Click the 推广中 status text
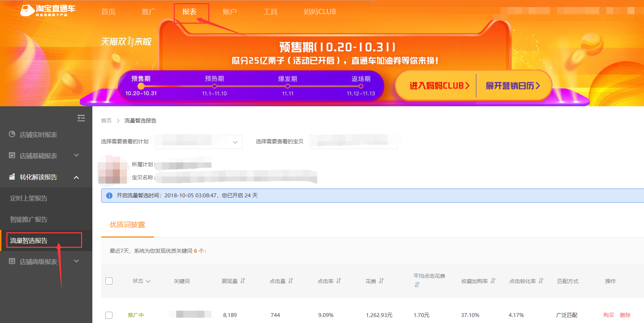This screenshot has width=644, height=323. point(136,315)
